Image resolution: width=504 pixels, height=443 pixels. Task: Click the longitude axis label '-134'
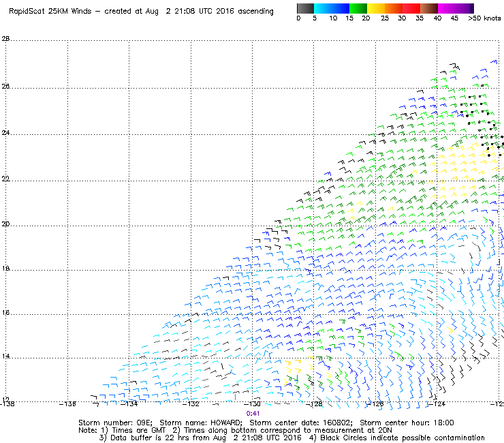tap(129, 403)
